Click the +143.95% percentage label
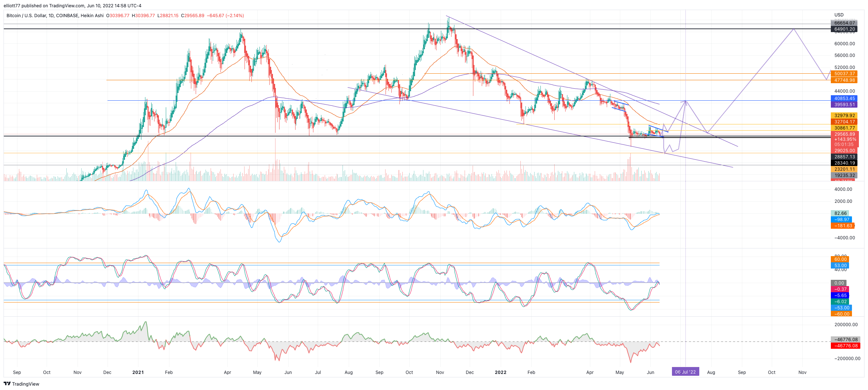Image resolution: width=868 pixels, height=390 pixels. tap(845, 139)
